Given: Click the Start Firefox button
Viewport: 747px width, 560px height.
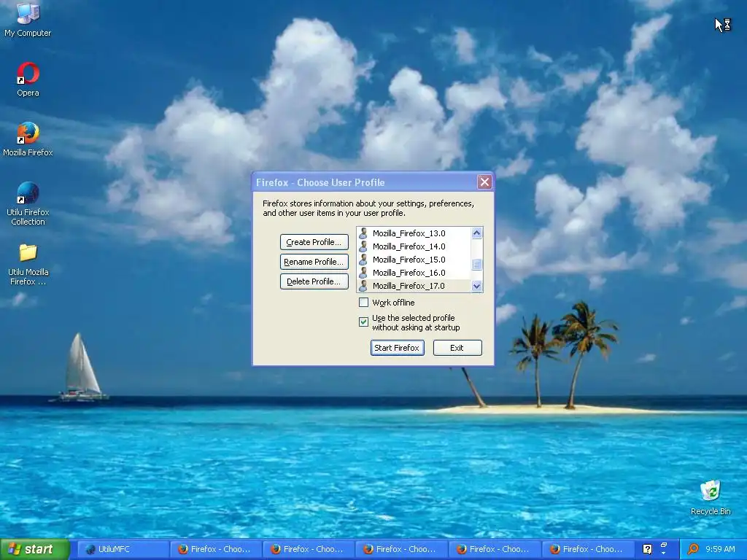Looking at the screenshot, I should 398,348.
